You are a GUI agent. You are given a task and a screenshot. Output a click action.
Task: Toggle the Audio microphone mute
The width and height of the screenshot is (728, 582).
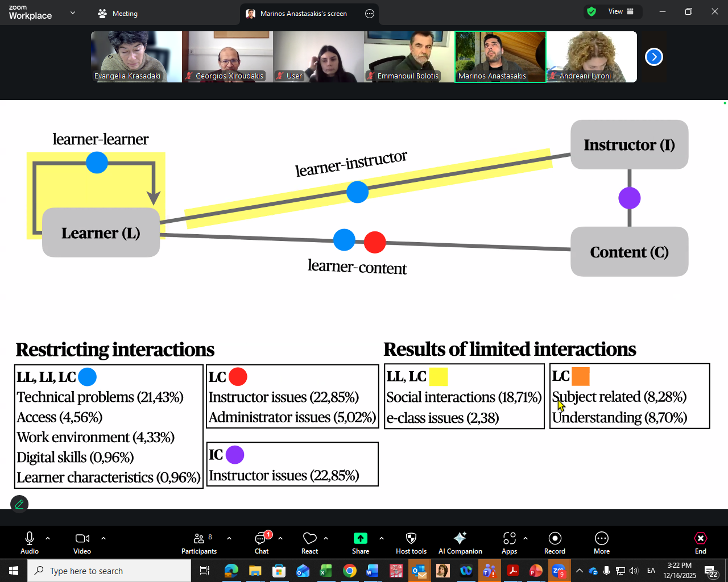point(30,543)
